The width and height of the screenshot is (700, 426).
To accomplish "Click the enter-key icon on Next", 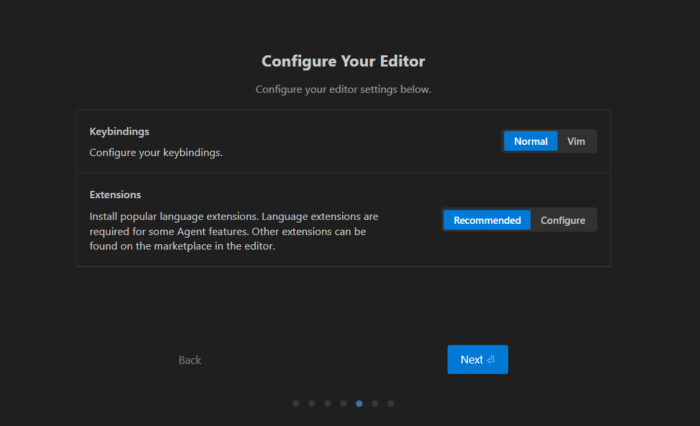I will coord(491,360).
